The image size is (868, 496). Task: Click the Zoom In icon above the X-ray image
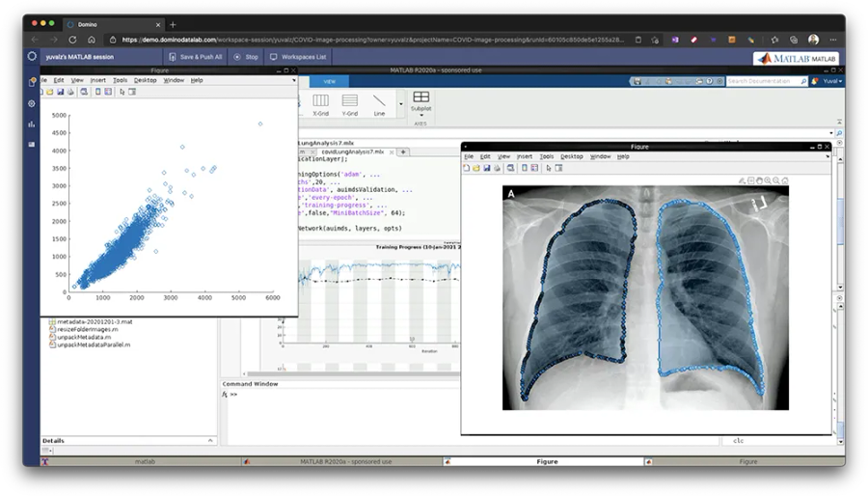[767, 180]
